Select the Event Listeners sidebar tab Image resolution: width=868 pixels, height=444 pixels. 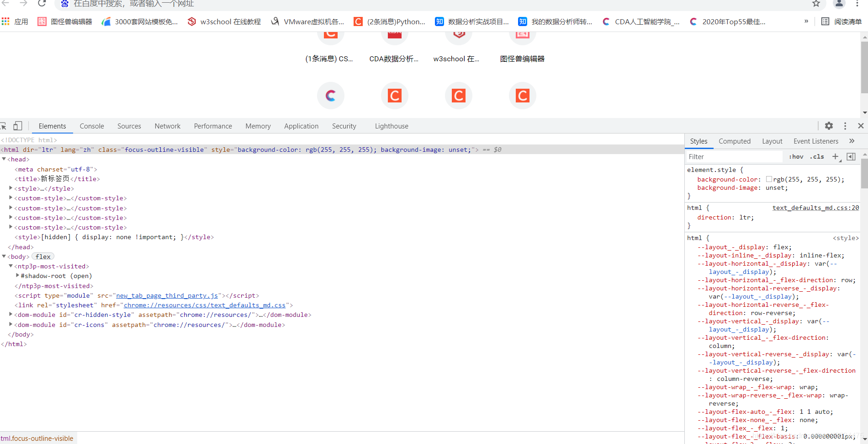(x=816, y=141)
